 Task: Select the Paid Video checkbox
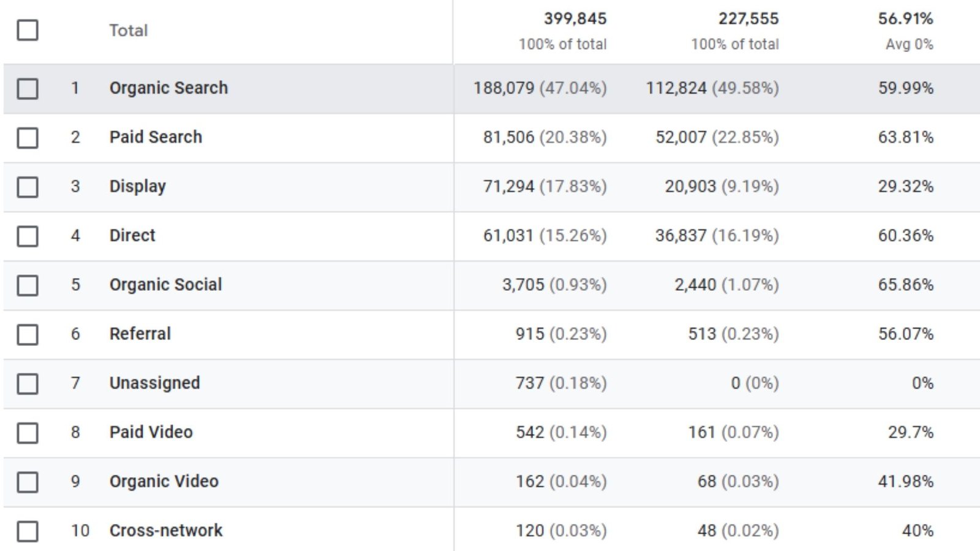(x=28, y=433)
